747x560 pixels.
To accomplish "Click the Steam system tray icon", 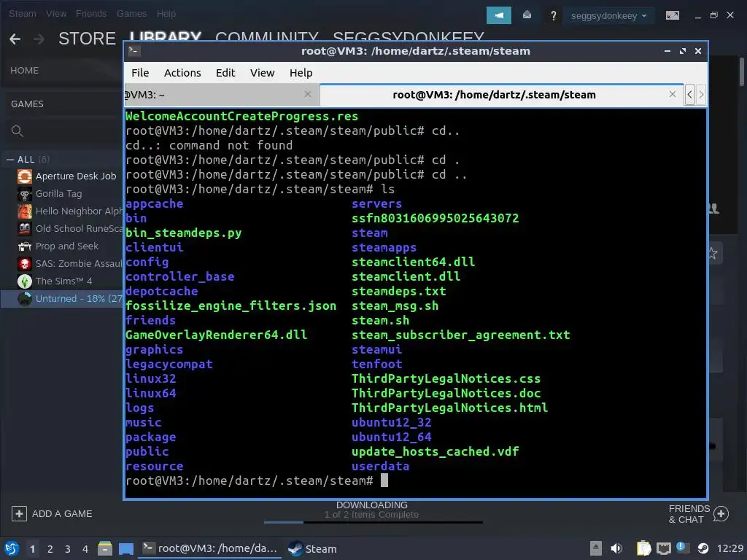I will click(703, 548).
